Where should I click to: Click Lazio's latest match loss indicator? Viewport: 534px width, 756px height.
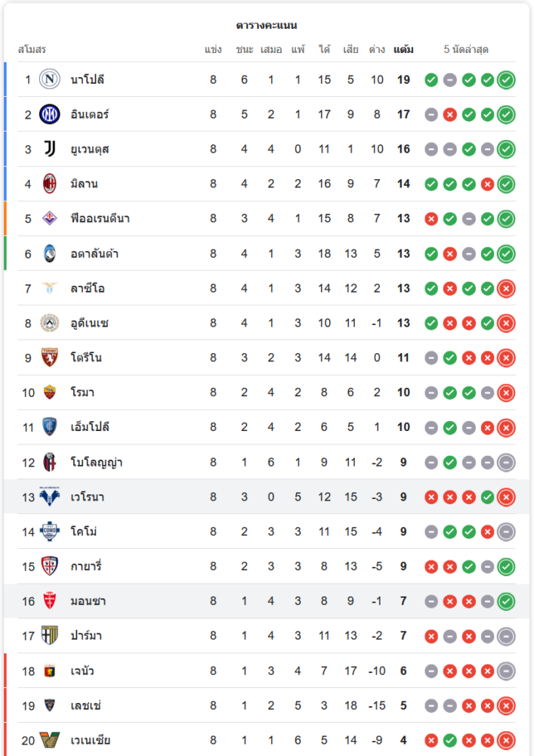[x=506, y=288]
